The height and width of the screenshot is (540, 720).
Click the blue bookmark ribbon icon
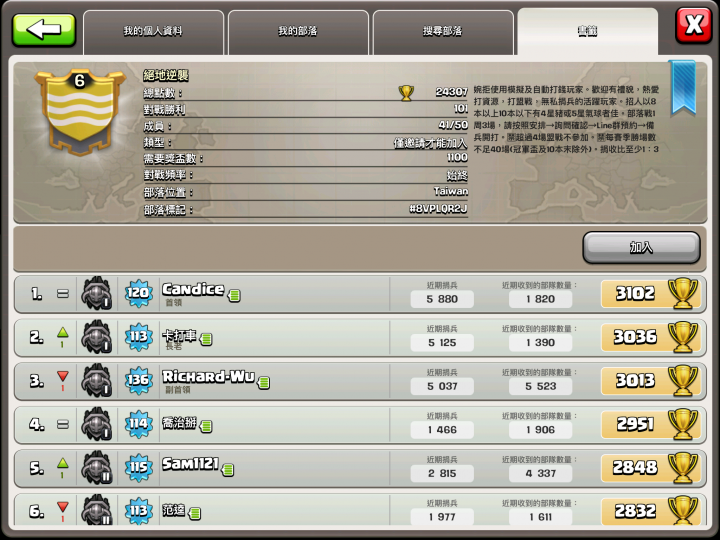(683, 87)
